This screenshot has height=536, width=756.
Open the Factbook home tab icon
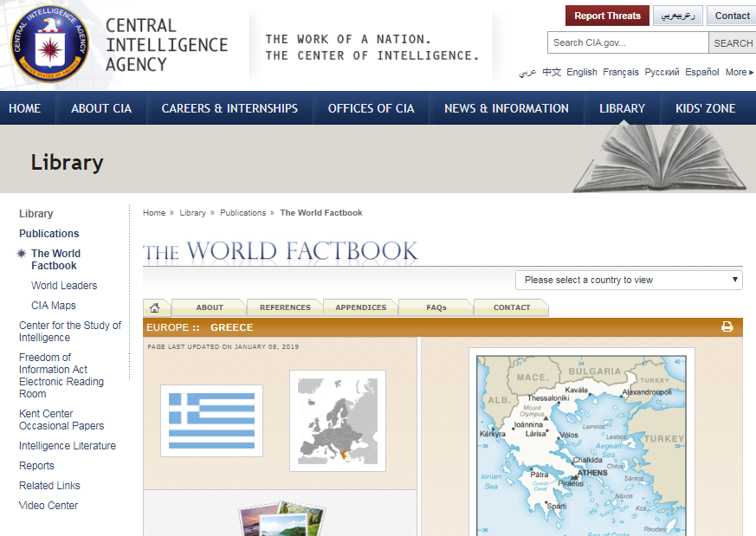(x=155, y=307)
